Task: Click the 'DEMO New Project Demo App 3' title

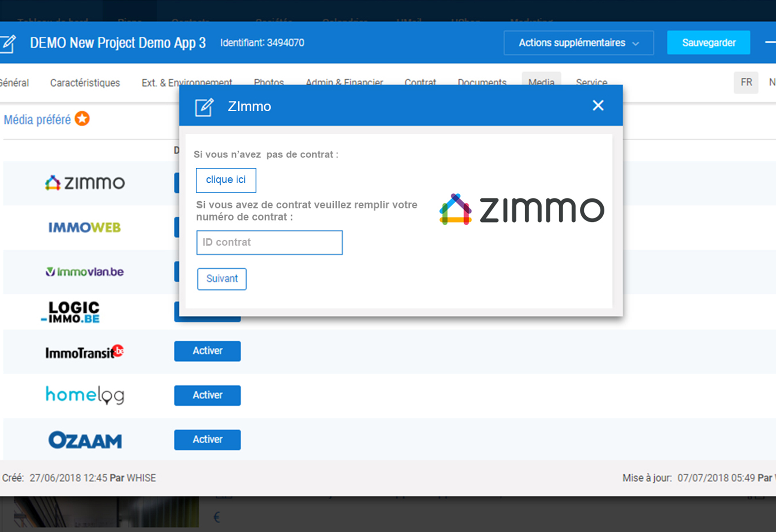Action: (x=118, y=43)
